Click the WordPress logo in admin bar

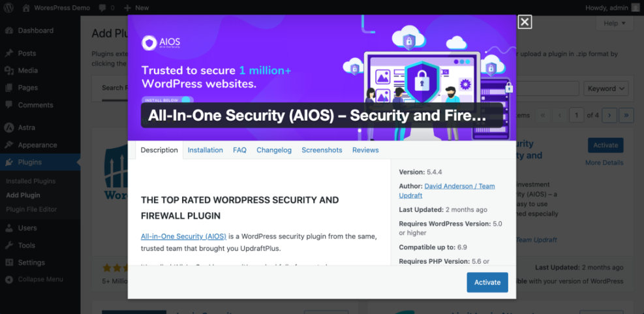point(9,8)
